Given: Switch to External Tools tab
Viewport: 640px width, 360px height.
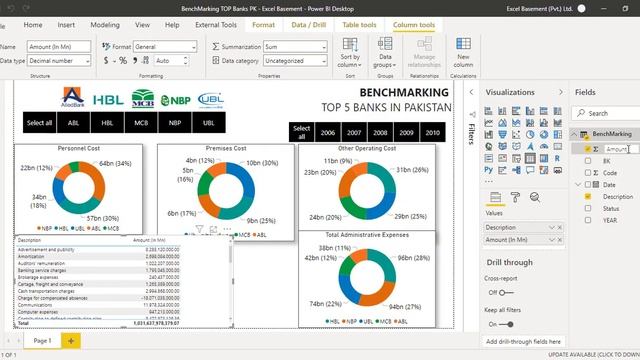Looking at the screenshot, I should point(216,25).
